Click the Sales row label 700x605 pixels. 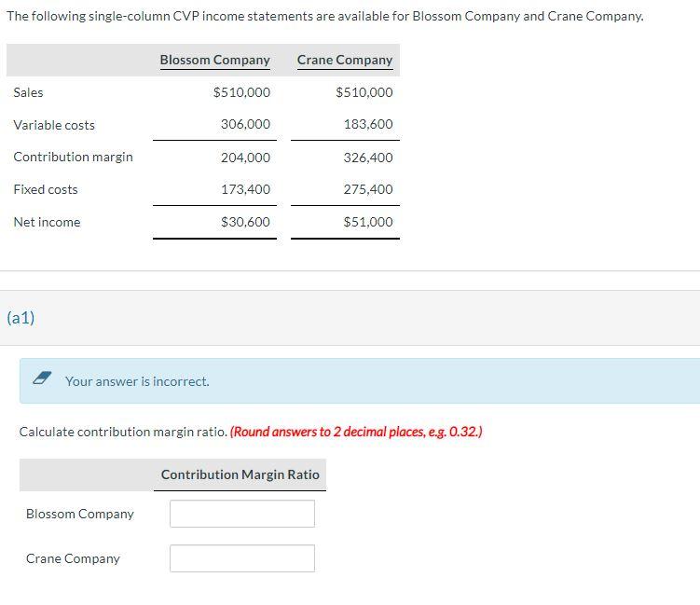click(28, 92)
